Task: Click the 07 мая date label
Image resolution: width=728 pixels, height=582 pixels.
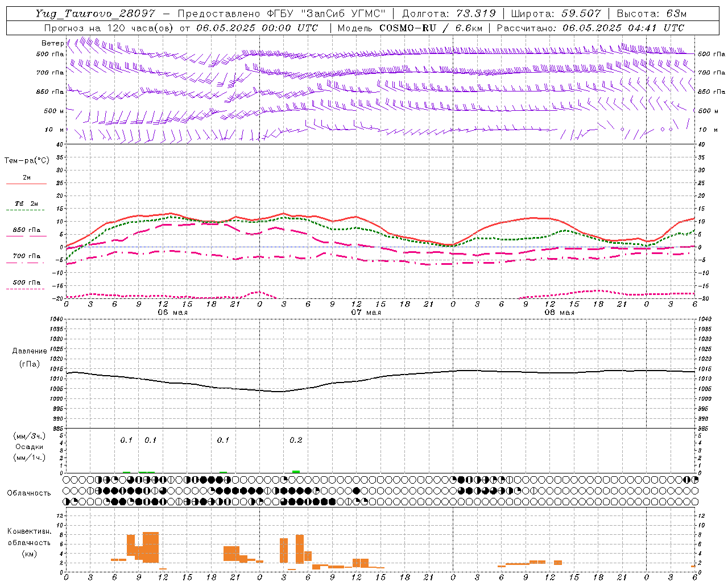Action: click(x=366, y=313)
